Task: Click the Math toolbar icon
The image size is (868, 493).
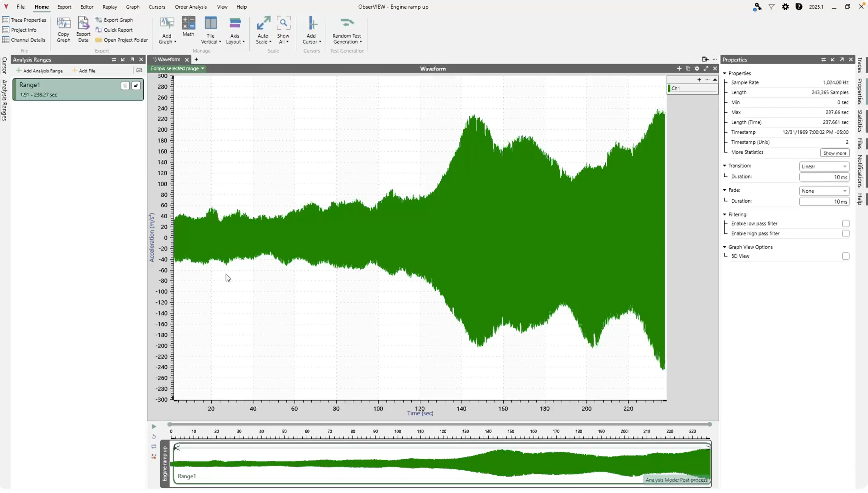Action: tap(188, 23)
